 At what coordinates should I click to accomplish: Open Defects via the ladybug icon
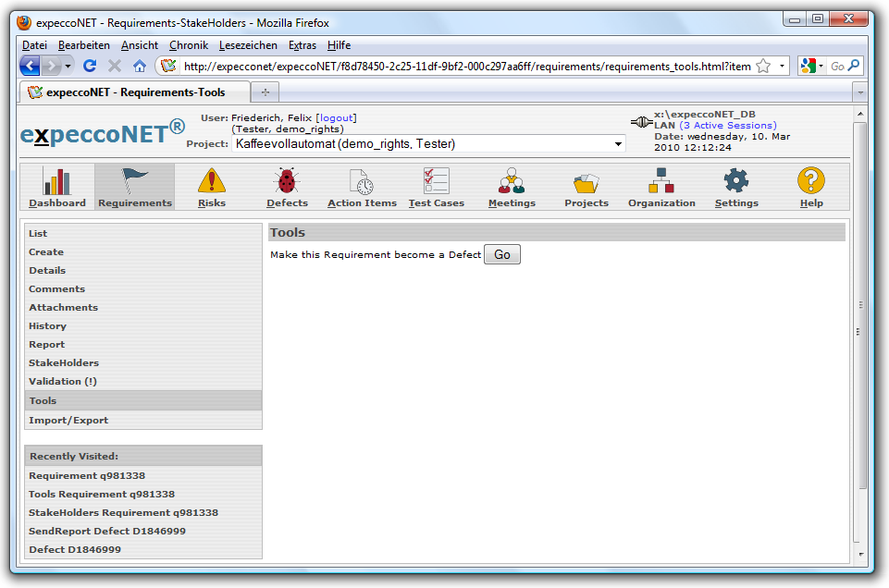pyautogui.click(x=287, y=181)
